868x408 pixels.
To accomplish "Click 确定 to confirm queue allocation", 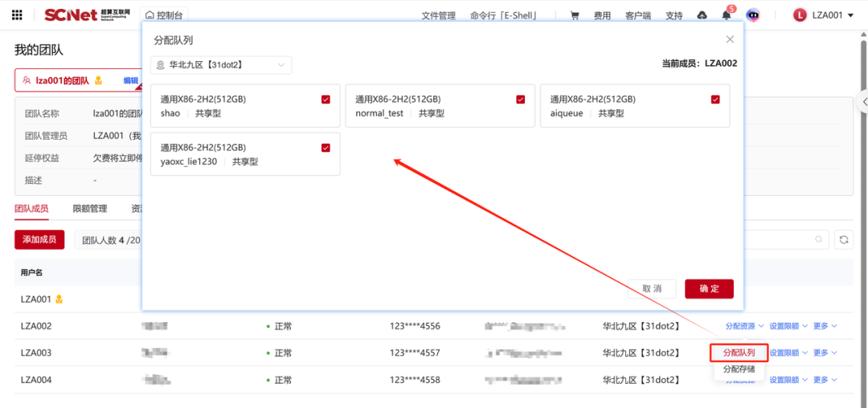I will coord(709,288).
